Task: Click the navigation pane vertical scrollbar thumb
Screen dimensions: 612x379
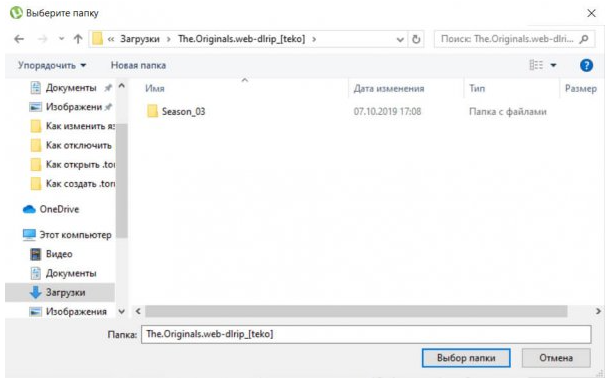Action: (x=122, y=180)
